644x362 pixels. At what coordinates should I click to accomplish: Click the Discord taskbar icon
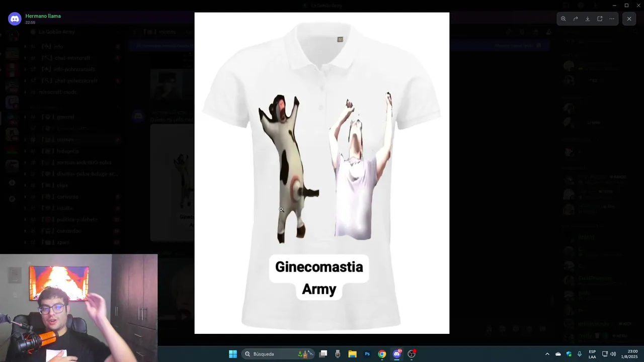pos(396,354)
